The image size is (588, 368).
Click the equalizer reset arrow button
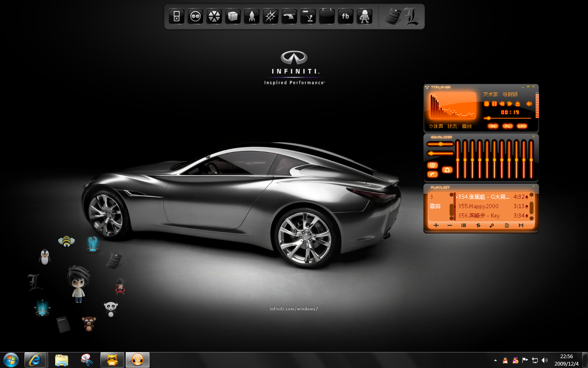pyautogui.click(x=432, y=175)
